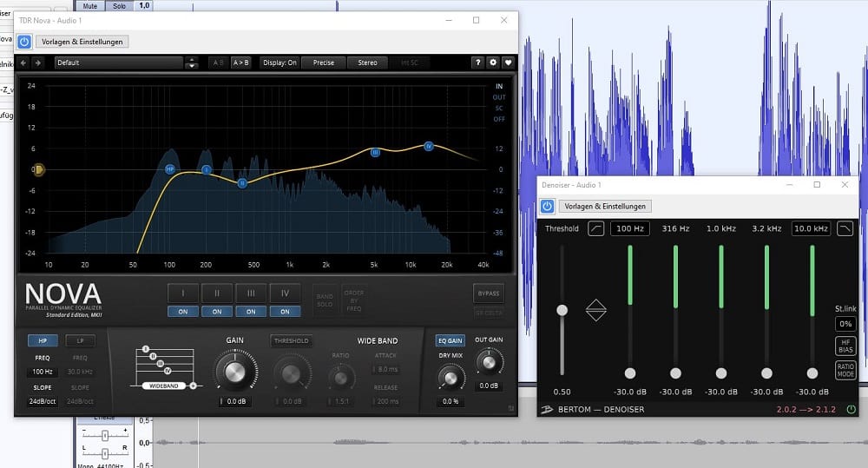Click the 10.0 kHz band frequency box
This screenshot has height=468, width=868.
811,228
